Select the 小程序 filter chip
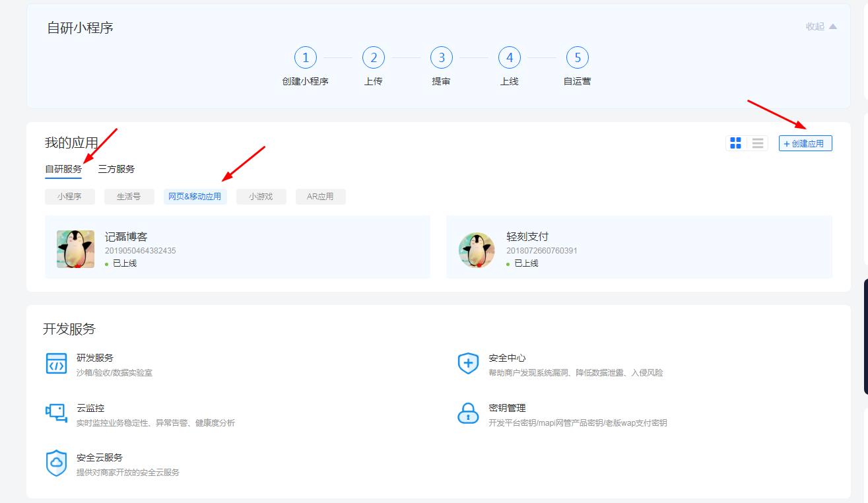 [69, 196]
